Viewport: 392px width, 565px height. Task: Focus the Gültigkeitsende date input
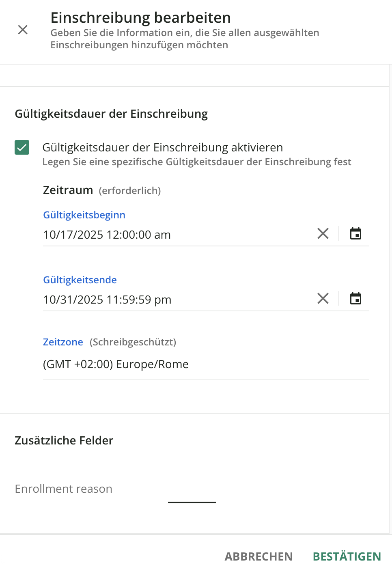162,300
